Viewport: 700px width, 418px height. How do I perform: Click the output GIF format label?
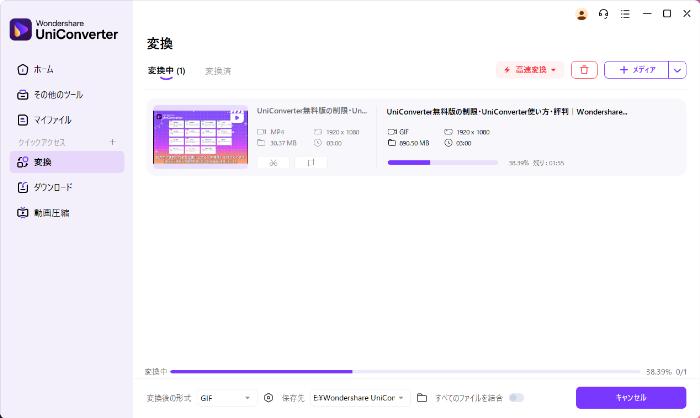click(404, 132)
